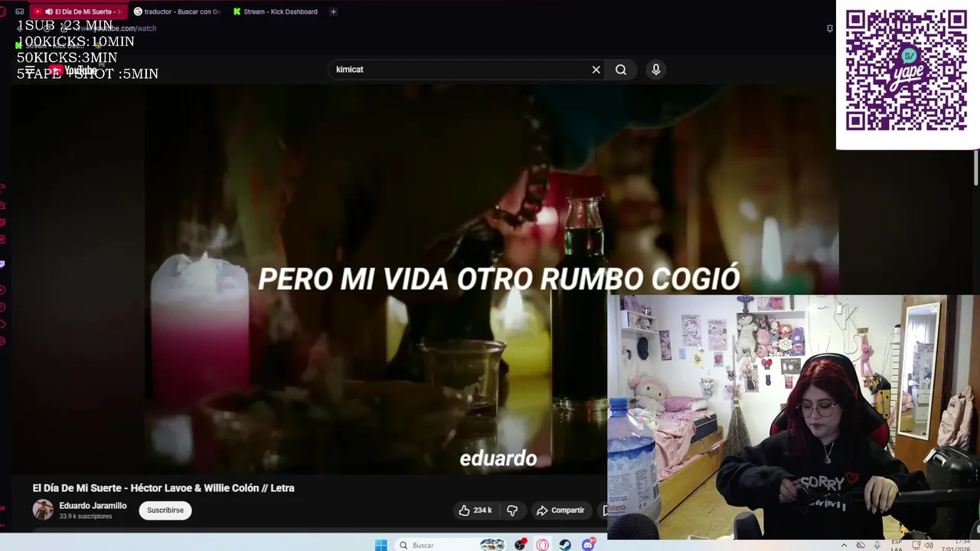Click the YouTube search magnifier button
Screen dimensions: 980x551
pyautogui.click(x=621, y=70)
